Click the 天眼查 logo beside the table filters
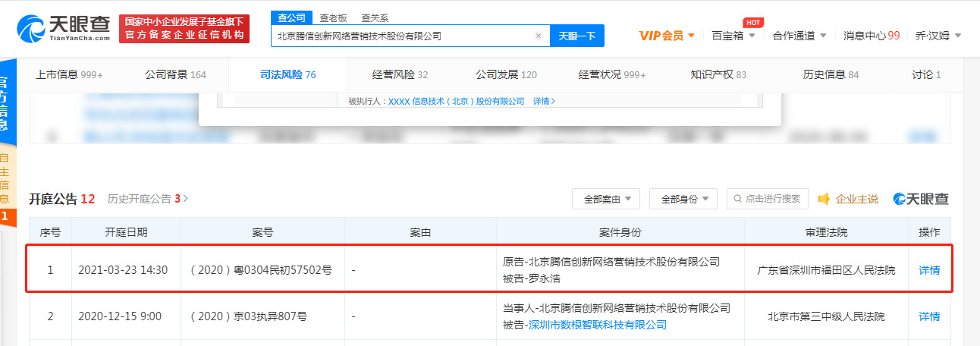 click(920, 199)
